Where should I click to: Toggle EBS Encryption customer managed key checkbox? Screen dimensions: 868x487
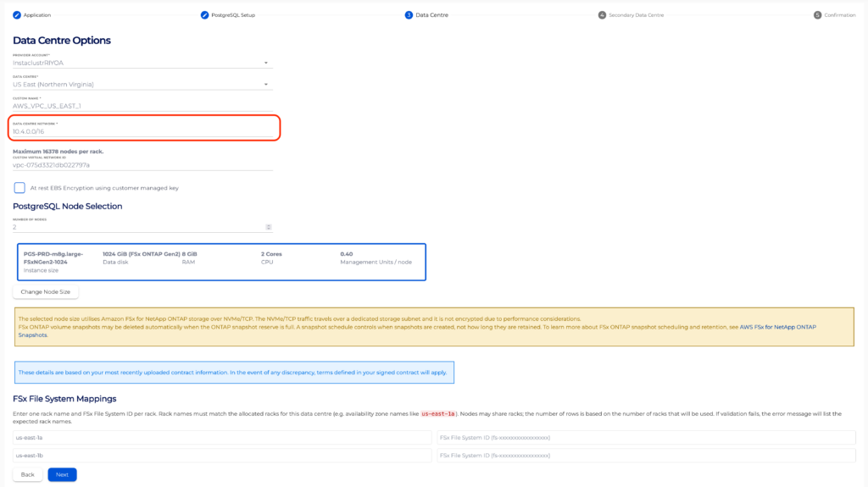click(x=19, y=188)
